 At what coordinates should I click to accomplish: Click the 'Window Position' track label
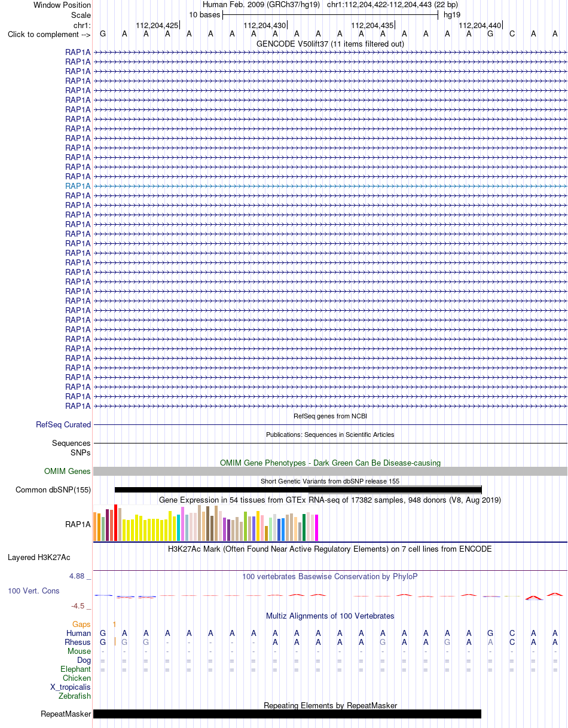click(x=62, y=5)
